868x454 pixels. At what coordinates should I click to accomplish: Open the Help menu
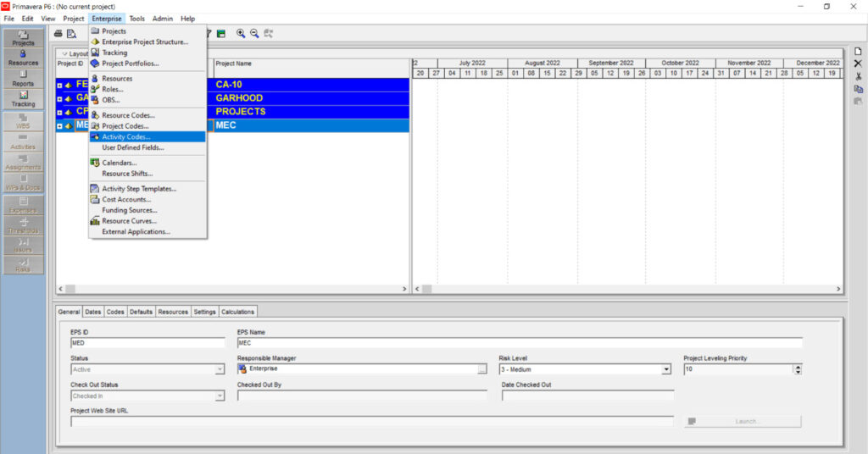click(x=187, y=19)
